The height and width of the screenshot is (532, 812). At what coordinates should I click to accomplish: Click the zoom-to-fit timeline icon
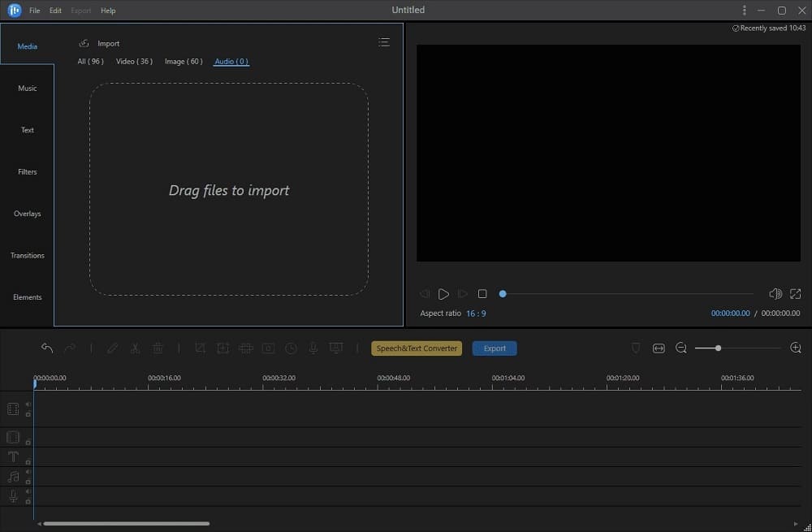pyautogui.click(x=659, y=348)
